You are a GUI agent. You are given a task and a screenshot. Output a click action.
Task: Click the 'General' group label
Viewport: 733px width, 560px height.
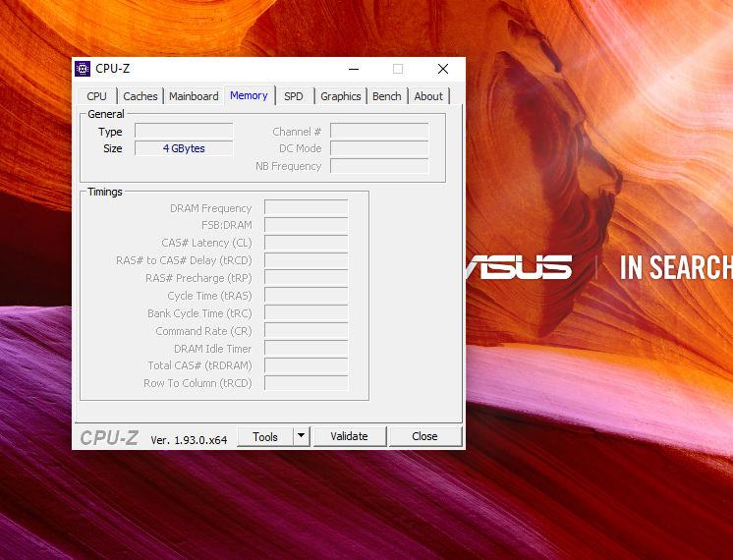coord(106,114)
